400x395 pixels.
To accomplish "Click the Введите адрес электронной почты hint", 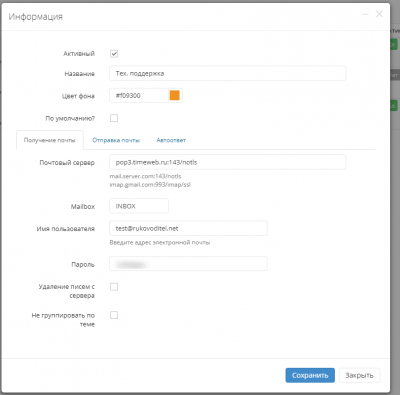I will coord(160,242).
